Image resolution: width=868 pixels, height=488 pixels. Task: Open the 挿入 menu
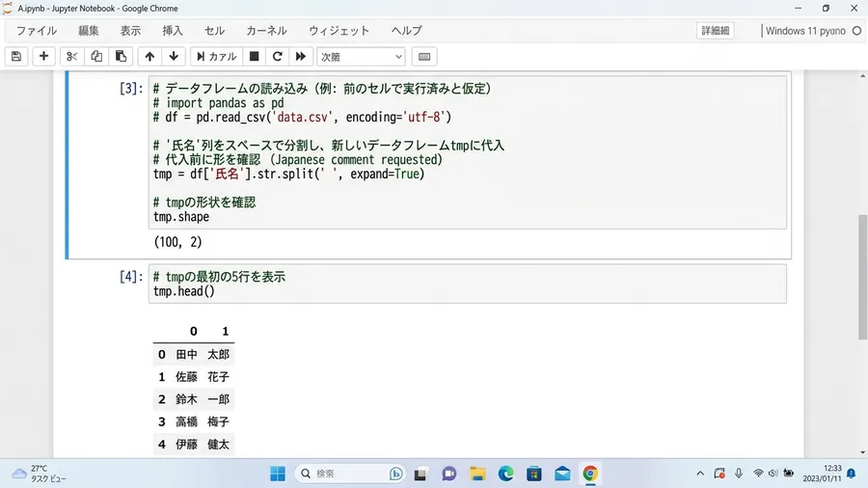click(173, 31)
